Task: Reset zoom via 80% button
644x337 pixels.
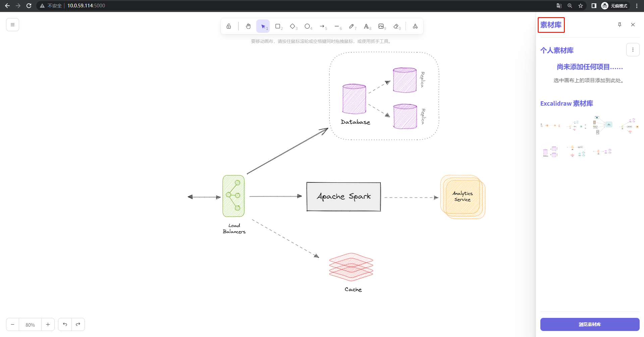Action: click(30, 325)
